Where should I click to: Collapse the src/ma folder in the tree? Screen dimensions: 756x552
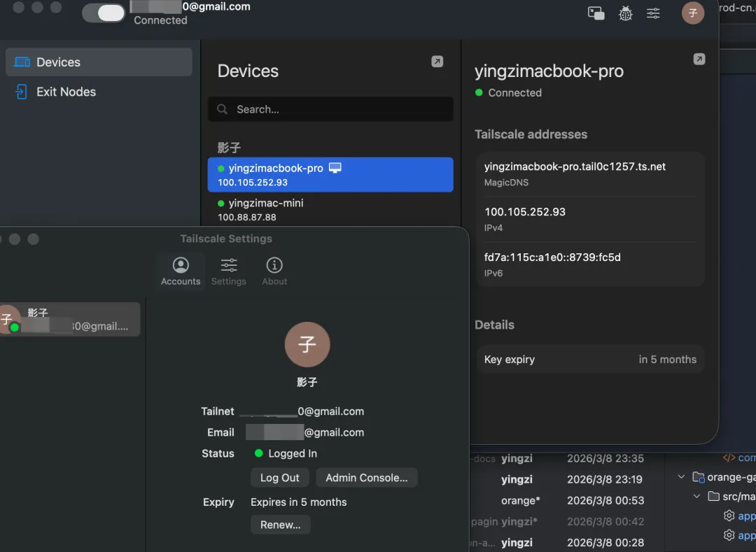click(696, 496)
